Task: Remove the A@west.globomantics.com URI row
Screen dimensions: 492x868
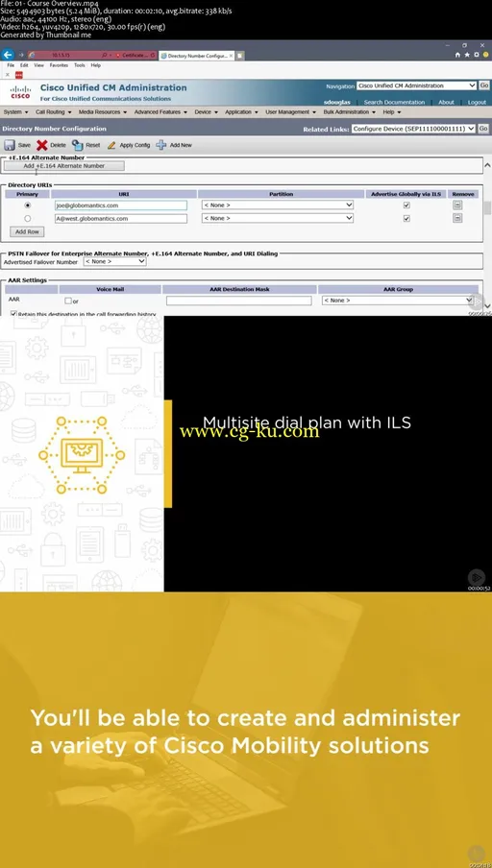Action: pos(457,218)
